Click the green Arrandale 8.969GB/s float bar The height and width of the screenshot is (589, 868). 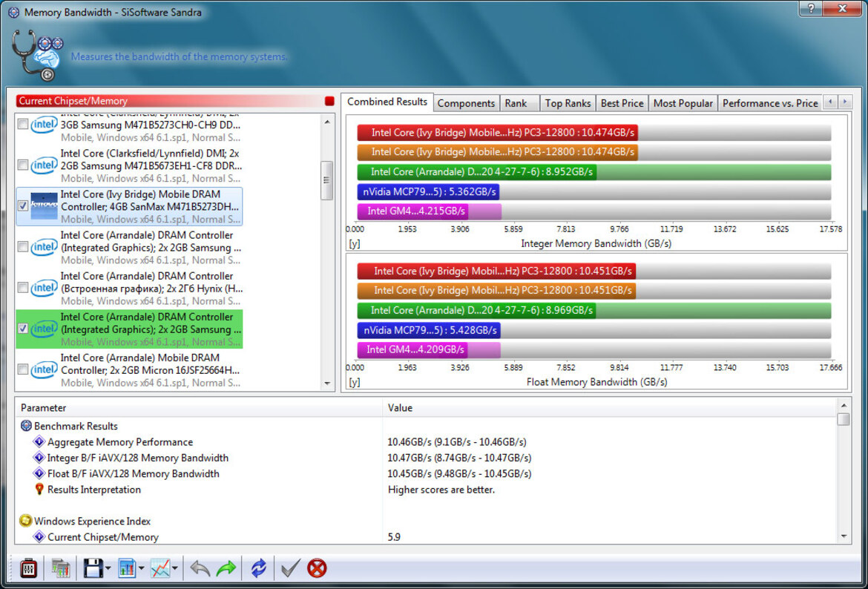[x=476, y=310]
